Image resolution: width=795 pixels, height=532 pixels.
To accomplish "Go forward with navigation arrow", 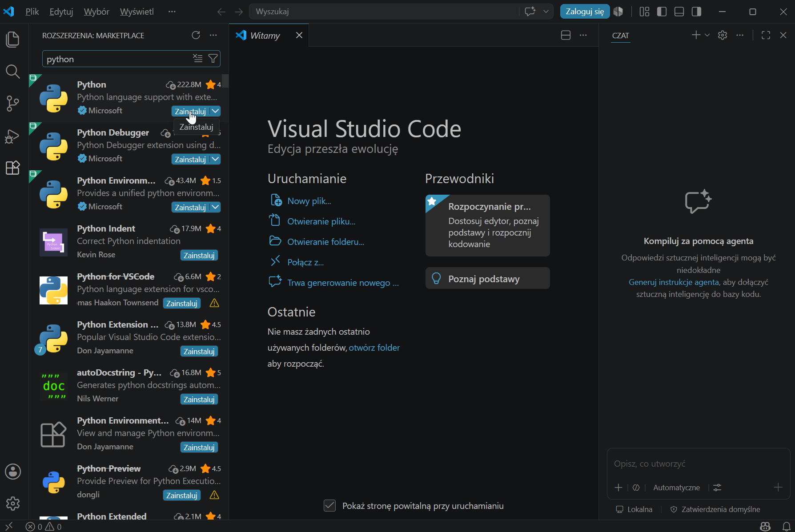I will [x=239, y=12].
